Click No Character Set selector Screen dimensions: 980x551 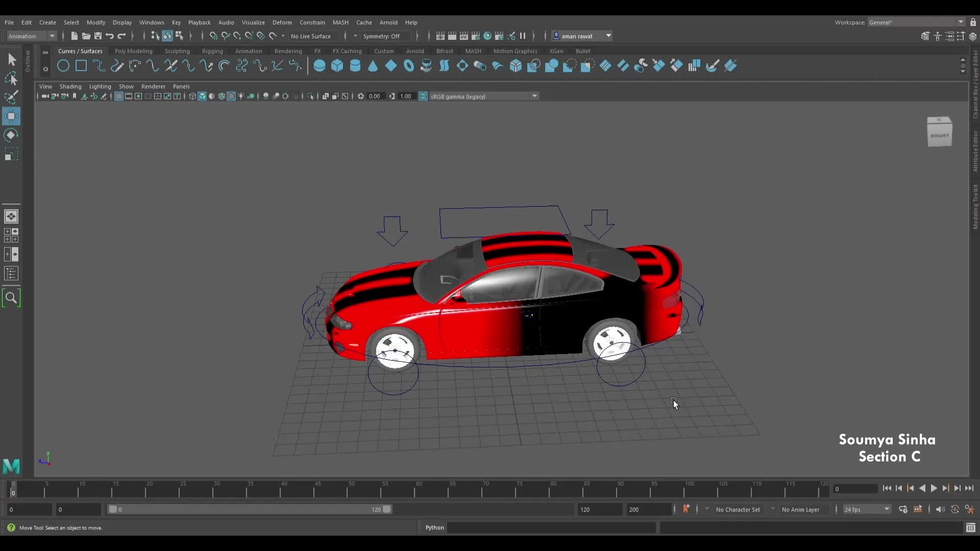click(738, 509)
